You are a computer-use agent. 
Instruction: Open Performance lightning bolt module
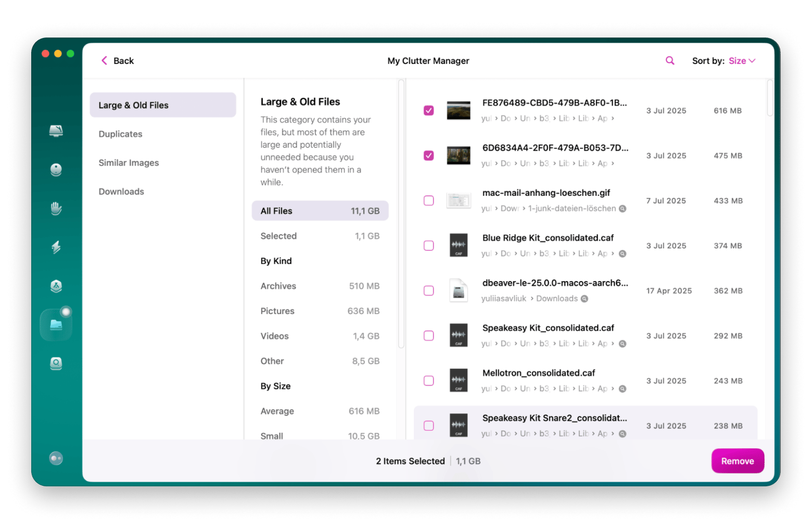[x=56, y=247]
